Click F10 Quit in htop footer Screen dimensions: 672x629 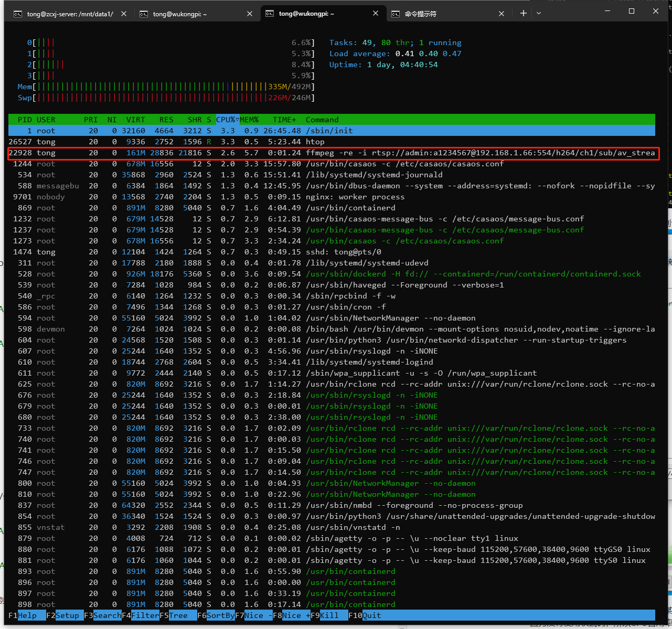point(365,615)
